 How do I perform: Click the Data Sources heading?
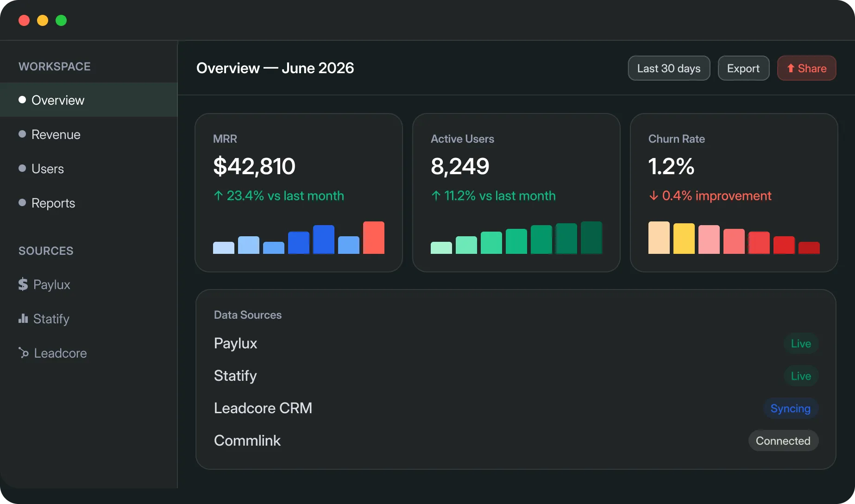point(248,315)
